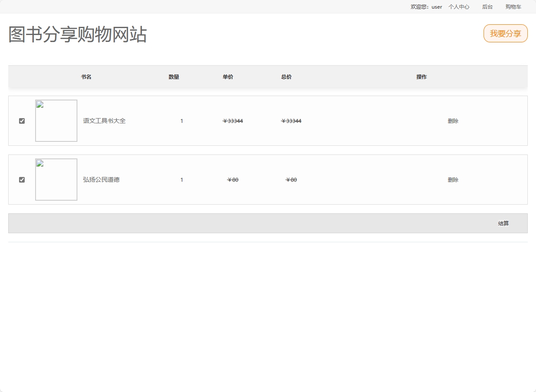Uncheck the 弘扬公民道德 row checkbox
Image resolution: width=536 pixels, height=392 pixels.
click(x=22, y=180)
